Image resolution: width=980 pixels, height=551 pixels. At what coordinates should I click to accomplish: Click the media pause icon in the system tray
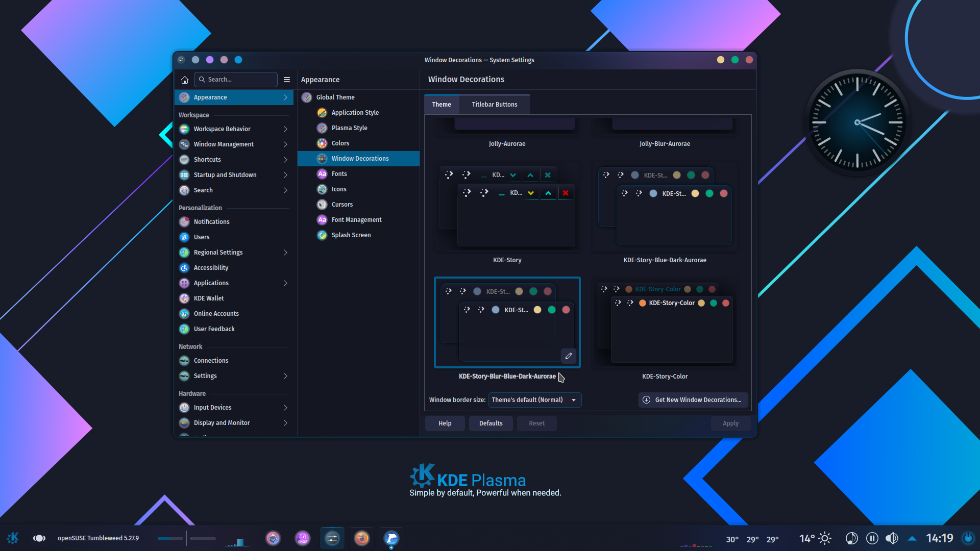pos(872,538)
